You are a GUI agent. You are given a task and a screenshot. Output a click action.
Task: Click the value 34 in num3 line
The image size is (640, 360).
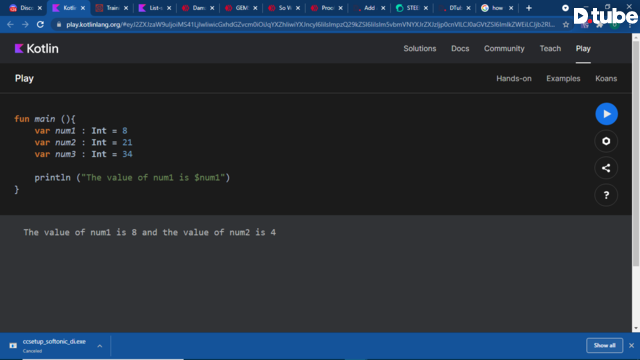pos(127,154)
